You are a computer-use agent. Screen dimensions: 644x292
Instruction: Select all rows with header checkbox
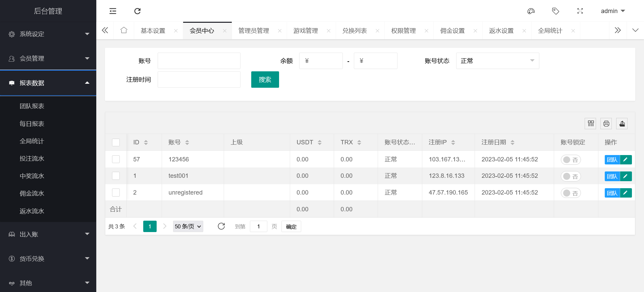[116, 142]
